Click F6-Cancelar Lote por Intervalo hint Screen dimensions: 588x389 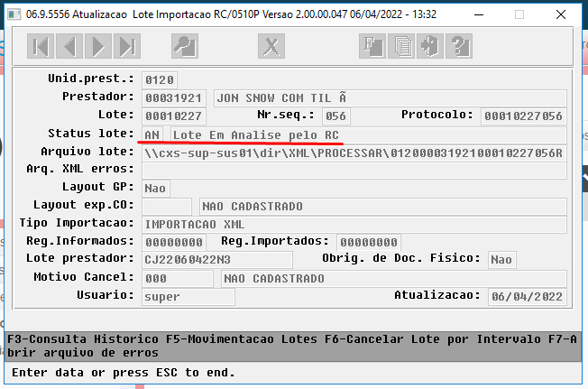tap(433, 339)
